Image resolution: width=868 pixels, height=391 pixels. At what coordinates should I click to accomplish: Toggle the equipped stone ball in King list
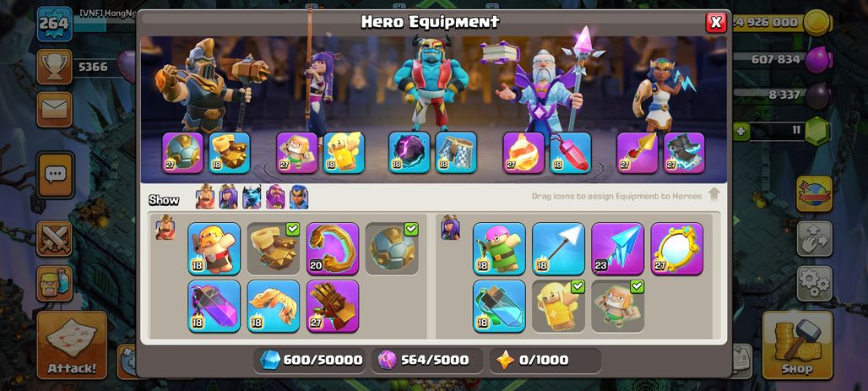pos(392,248)
